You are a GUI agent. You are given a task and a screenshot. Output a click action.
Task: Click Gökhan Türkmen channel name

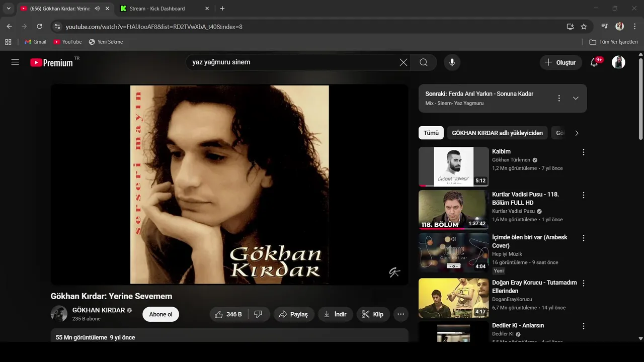click(511, 160)
